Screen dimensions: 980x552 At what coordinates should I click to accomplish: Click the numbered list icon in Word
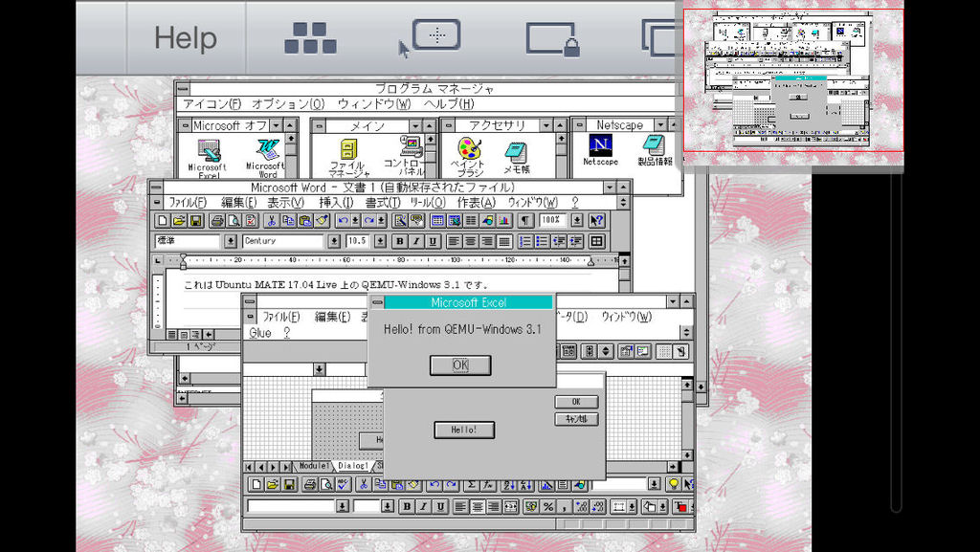525,241
